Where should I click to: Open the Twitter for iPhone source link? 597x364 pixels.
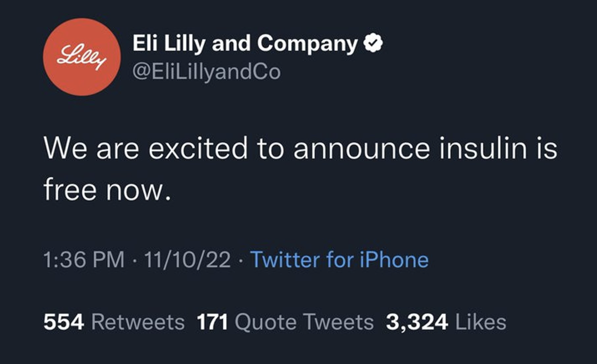click(339, 260)
